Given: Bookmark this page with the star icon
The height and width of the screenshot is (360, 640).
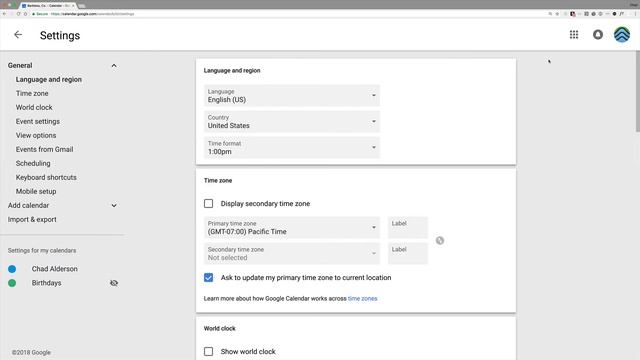Looking at the screenshot, I should 557,14.
